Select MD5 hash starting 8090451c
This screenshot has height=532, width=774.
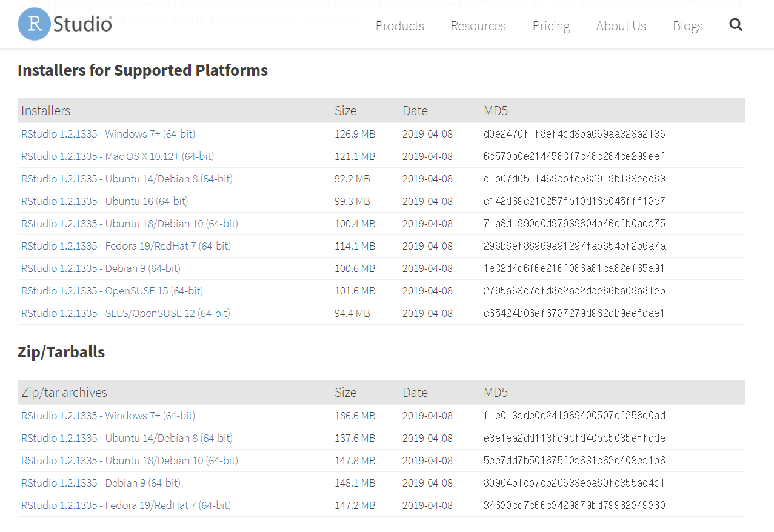tap(575, 483)
